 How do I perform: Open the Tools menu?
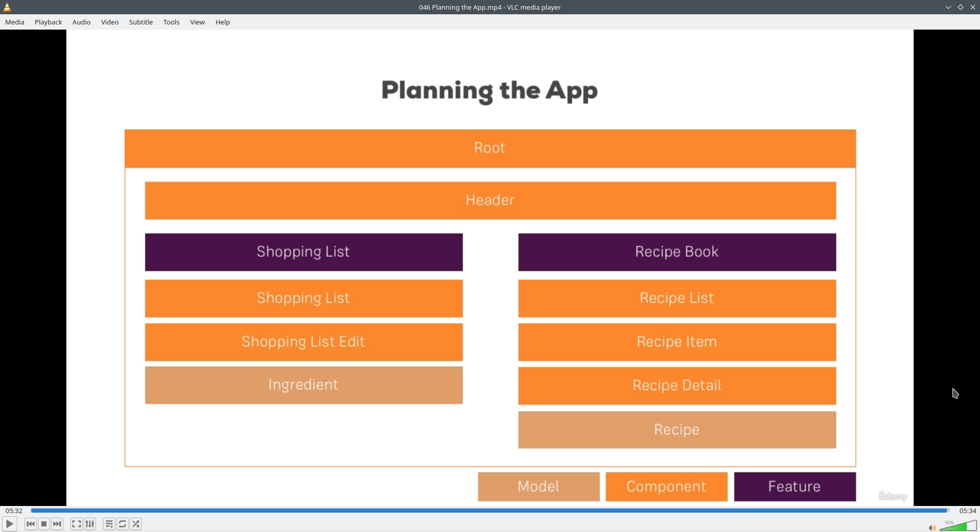pyautogui.click(x=171, y=22)
